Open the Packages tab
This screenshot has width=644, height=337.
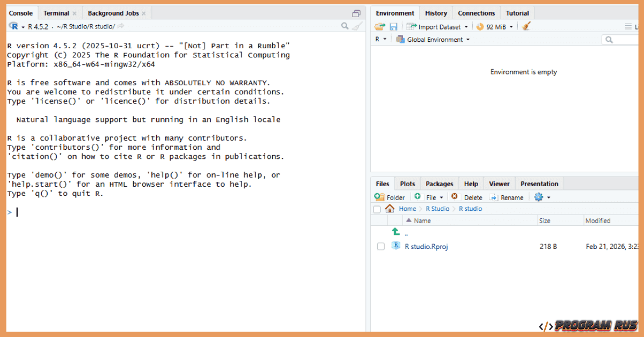coord(440,184)
